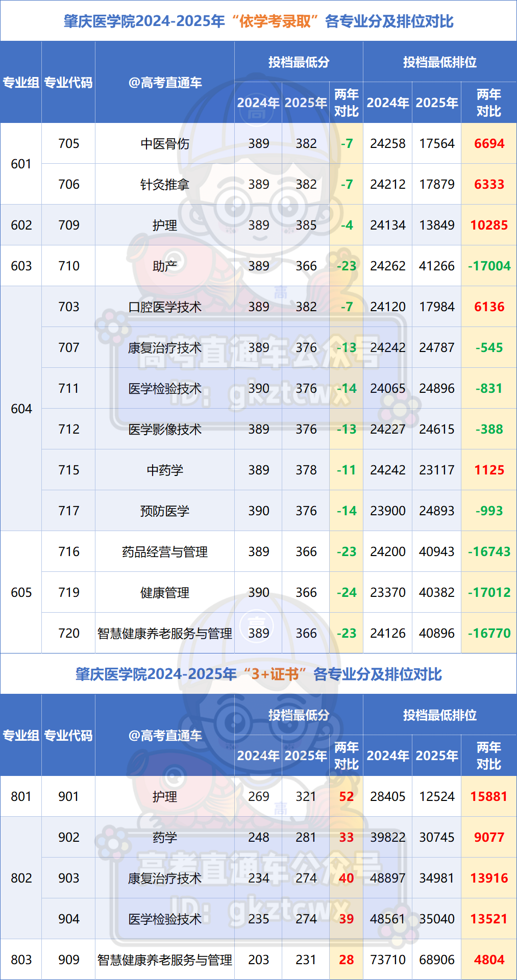The image size is (517, 980).
Task: Click rank difference value -17012
Action: (489, 592)
